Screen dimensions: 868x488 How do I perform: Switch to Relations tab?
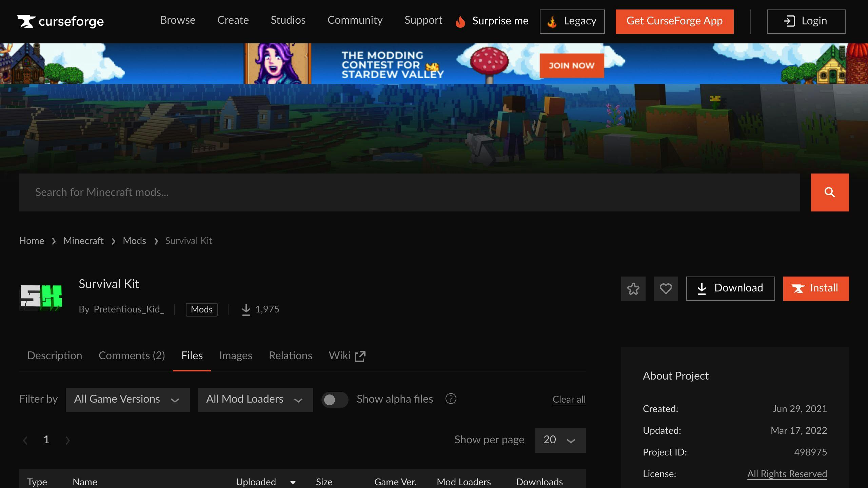290,356
